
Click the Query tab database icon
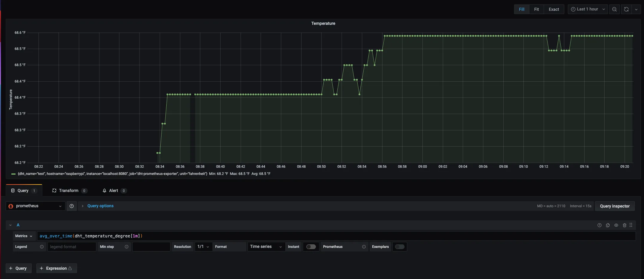click(13, 190)
